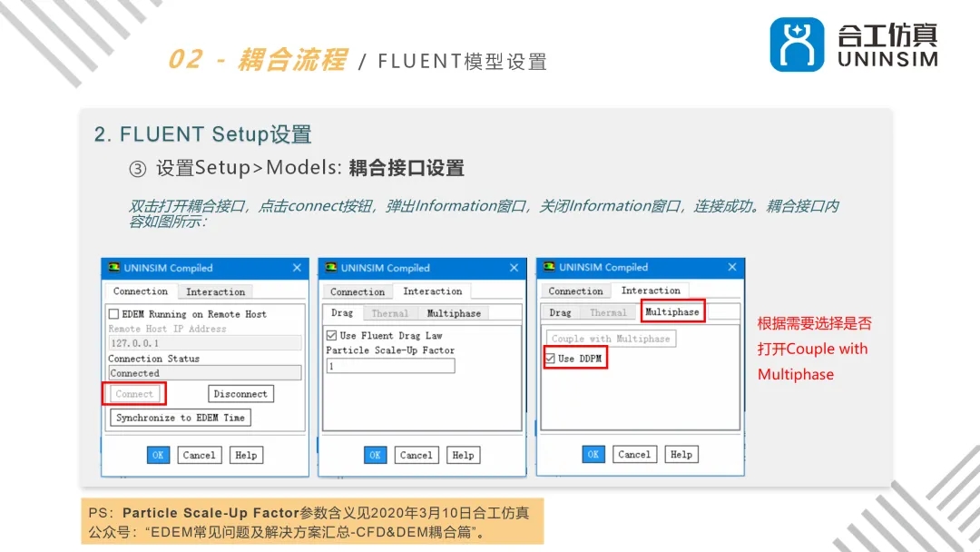Select Connection tab in second dialog
Image resolution: width=980 pixels, height=552 pixels.
[357, 291]
